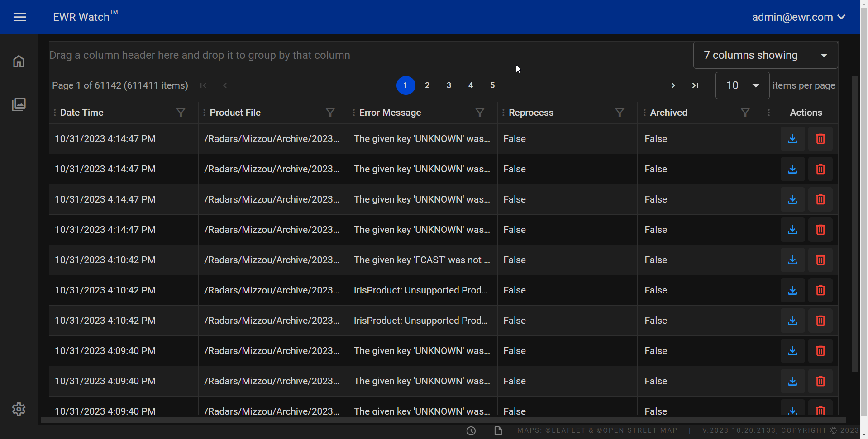Click "The given key 'FCAST' was not" cell
The height and width of the screenshot is (439, 868).
(422, 260)
